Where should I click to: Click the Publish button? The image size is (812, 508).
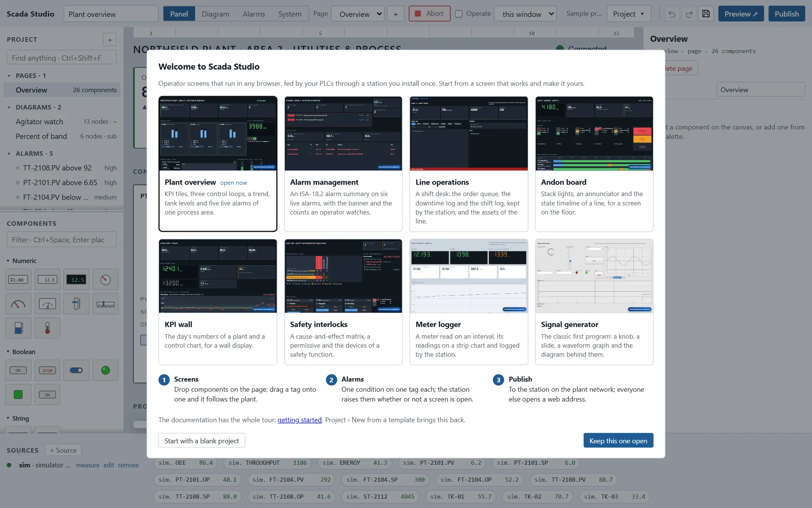[786, 14]
